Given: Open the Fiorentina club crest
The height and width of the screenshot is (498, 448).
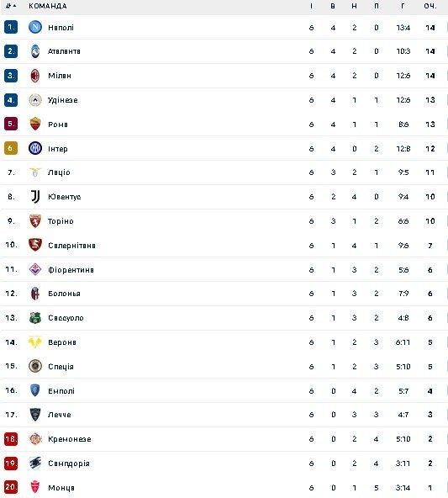Looking at the screenshot, I should click(x=35, y=269).
